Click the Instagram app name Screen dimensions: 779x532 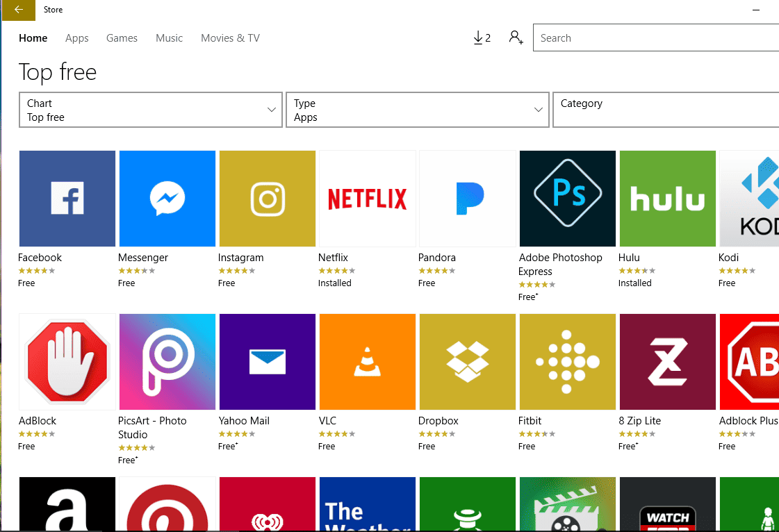coord(241,258)
